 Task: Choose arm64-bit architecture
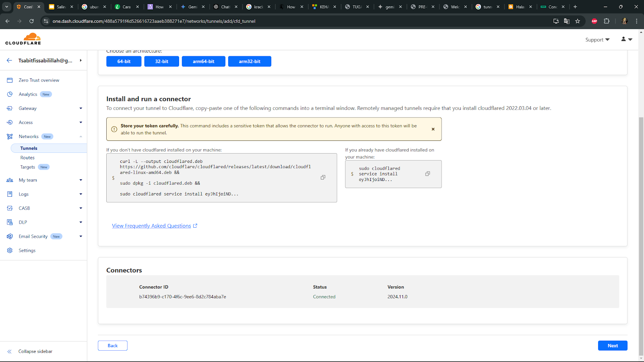click(x=203, y=62)
